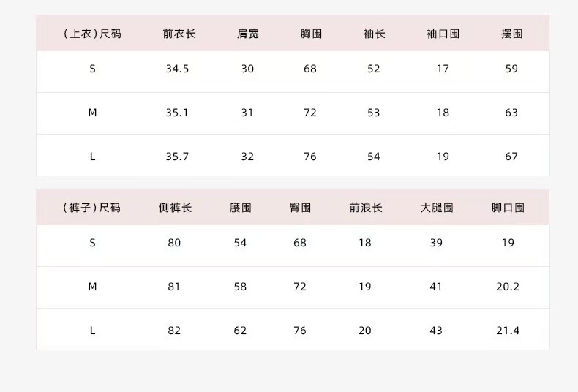
Task: Click the 35.7 value in row L
Action: click(x=177, y=157)
